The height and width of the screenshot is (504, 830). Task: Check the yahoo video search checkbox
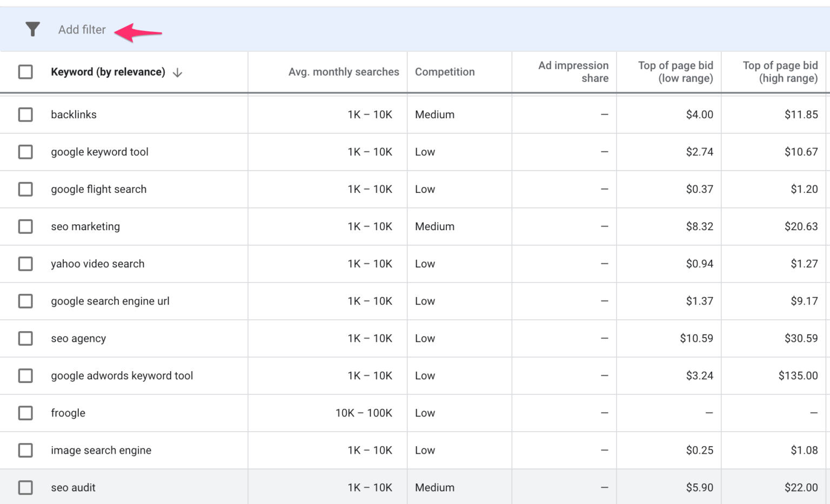coord(25,264)
